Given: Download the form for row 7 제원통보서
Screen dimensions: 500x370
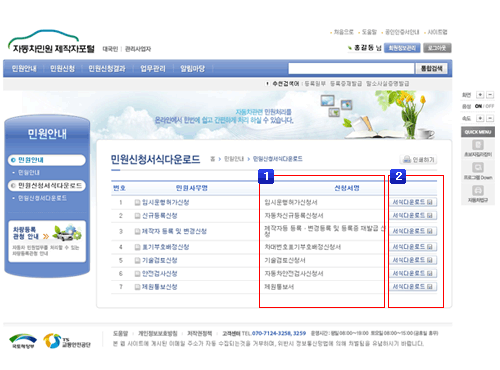Looking at the screenshot, I should [x=413, y=287].
